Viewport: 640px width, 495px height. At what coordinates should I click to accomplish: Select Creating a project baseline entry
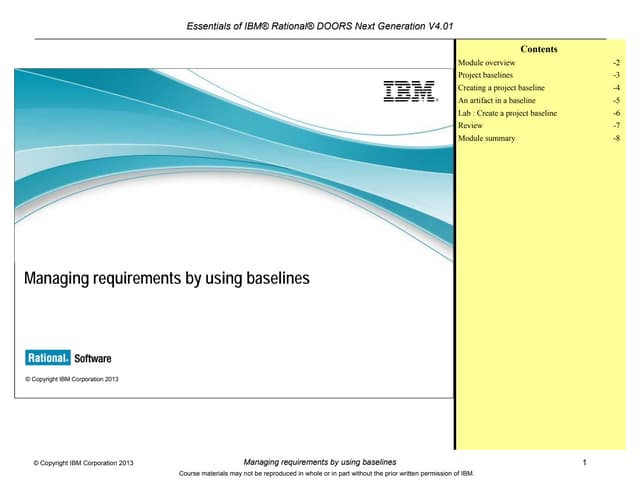pyautogui.click(x=500, y=88)
